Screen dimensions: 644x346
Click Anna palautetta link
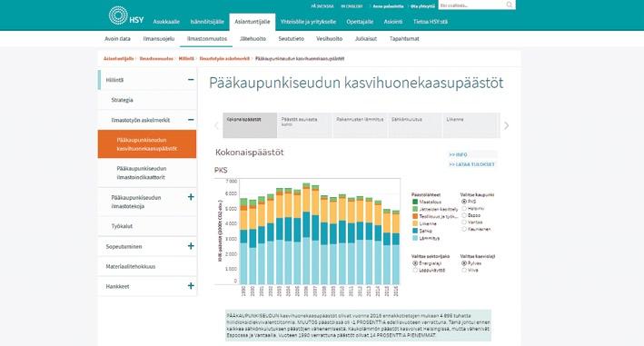pos(388,6)
